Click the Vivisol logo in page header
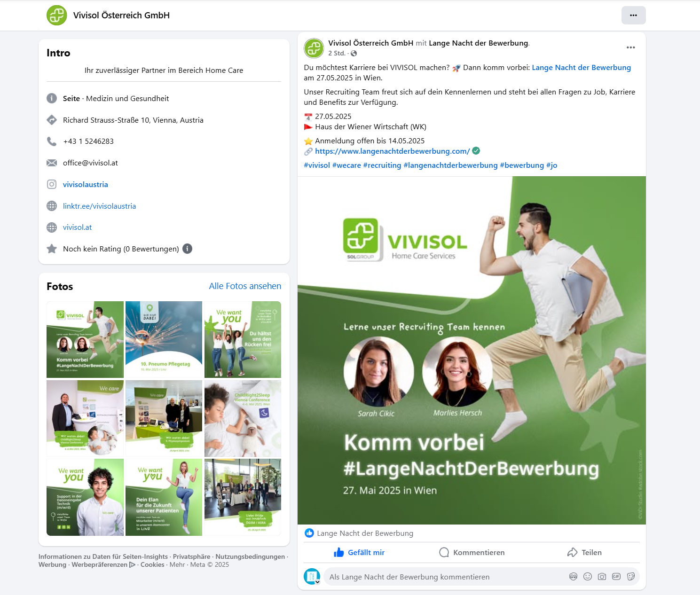This screenshot has width=700, height=595. pyautogui.click(x=56, y=15)
